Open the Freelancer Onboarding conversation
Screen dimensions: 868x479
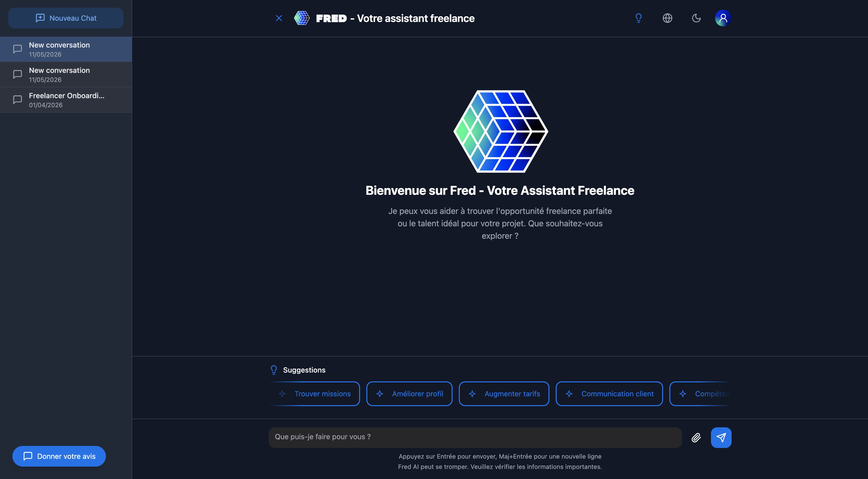66,100
